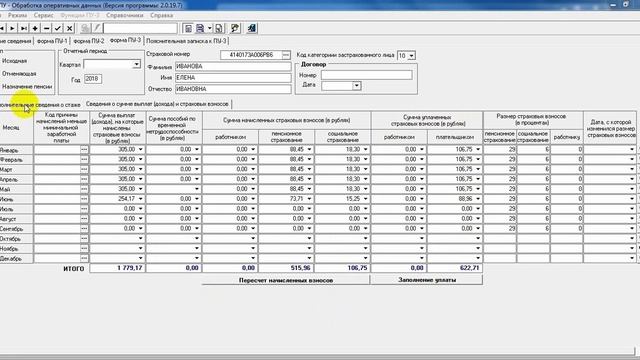Click the Ноябрь month row header

click(16, 249)
